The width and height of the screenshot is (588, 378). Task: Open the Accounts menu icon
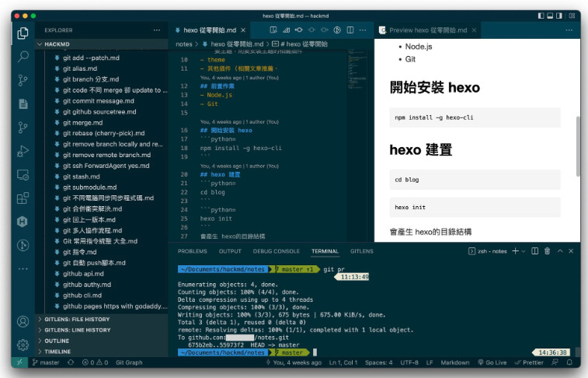[23, 322]
